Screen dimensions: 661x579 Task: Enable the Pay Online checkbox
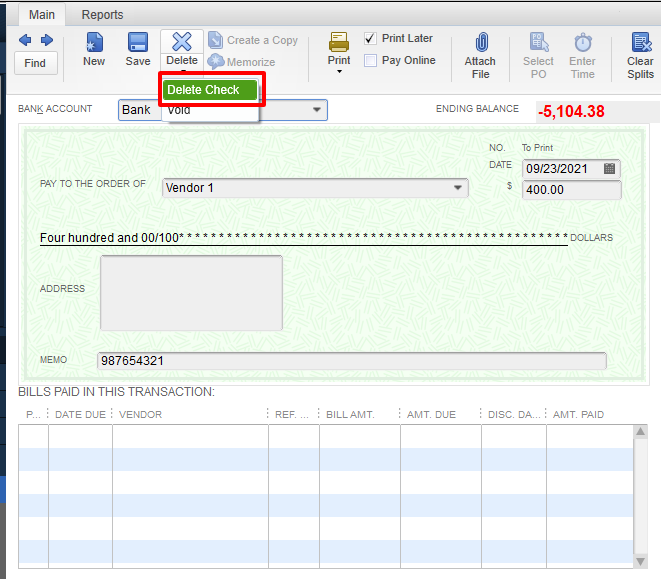(371, 60)
